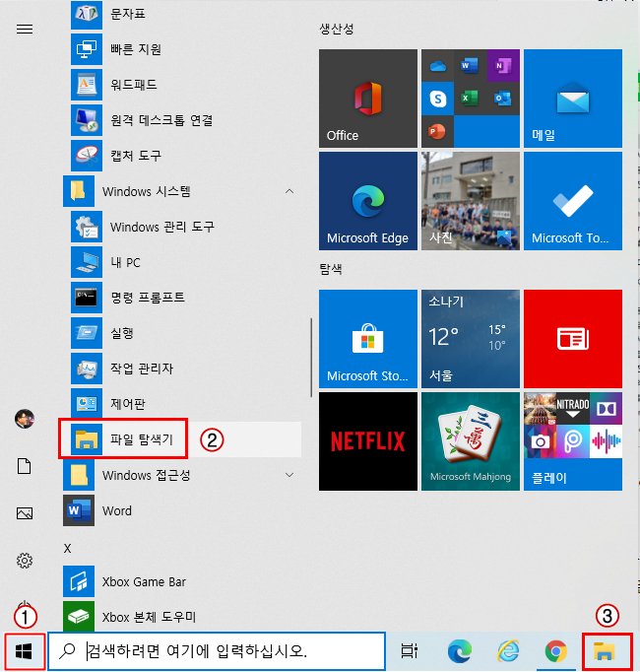Viewport: 640px width, 672px height.
Task: Click the taskbar search box
Action: pyautogui.click(x=217, y=651)
